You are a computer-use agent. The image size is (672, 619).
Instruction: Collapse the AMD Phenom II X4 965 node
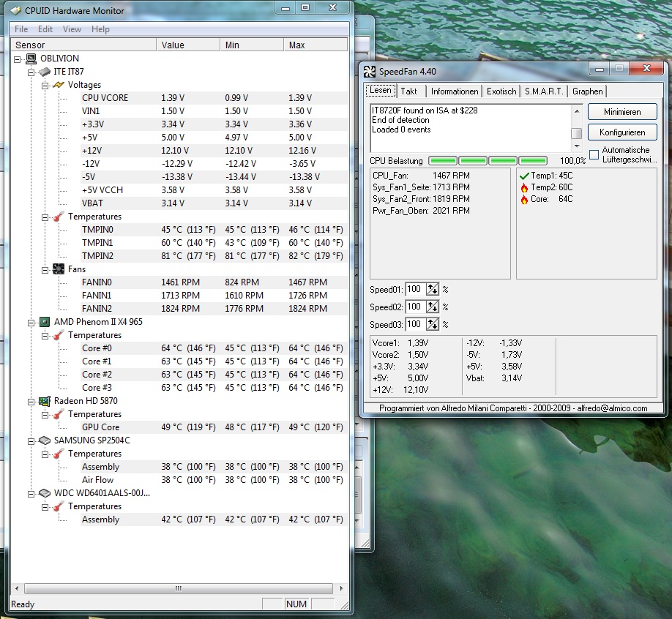coord(31,323)
